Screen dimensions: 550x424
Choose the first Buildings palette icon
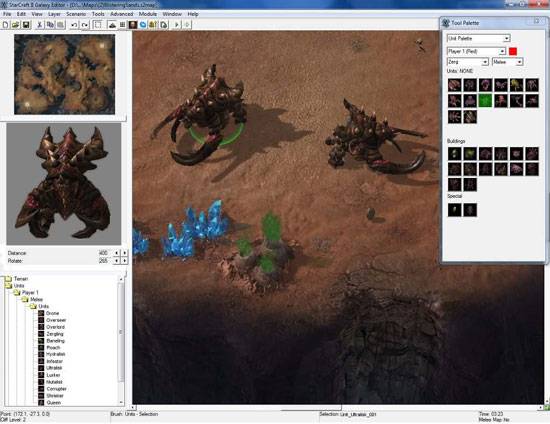coord(455,154)
